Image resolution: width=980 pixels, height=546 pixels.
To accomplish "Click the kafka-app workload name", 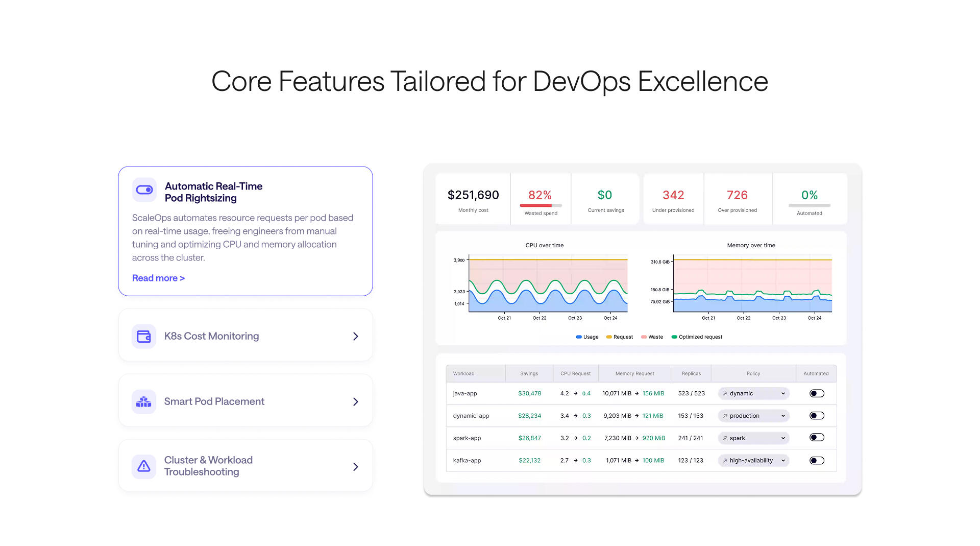I will pos(467,461).
